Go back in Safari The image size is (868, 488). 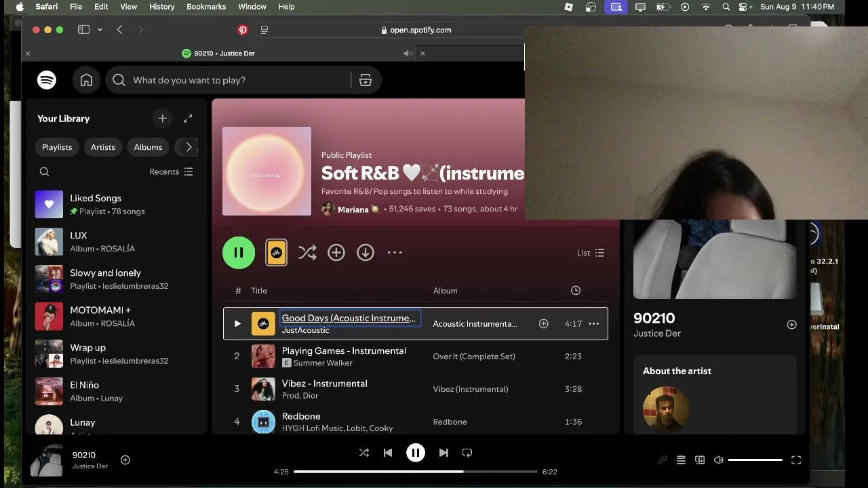coord(119,30)
